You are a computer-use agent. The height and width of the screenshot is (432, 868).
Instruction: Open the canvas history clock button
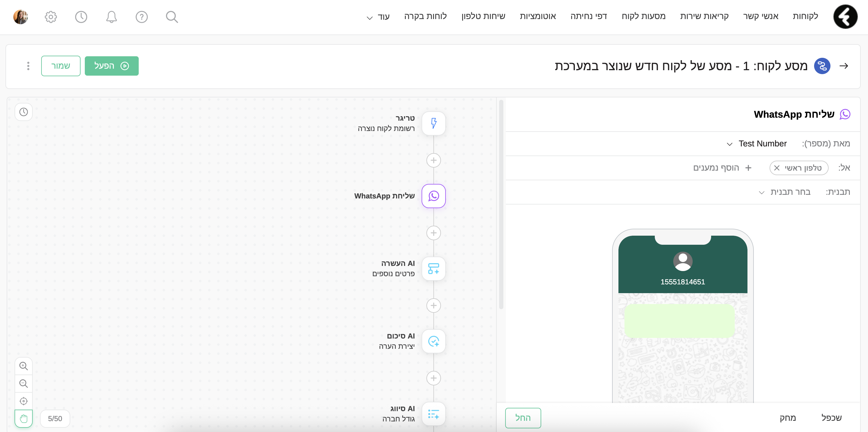(x=24, y=112)
